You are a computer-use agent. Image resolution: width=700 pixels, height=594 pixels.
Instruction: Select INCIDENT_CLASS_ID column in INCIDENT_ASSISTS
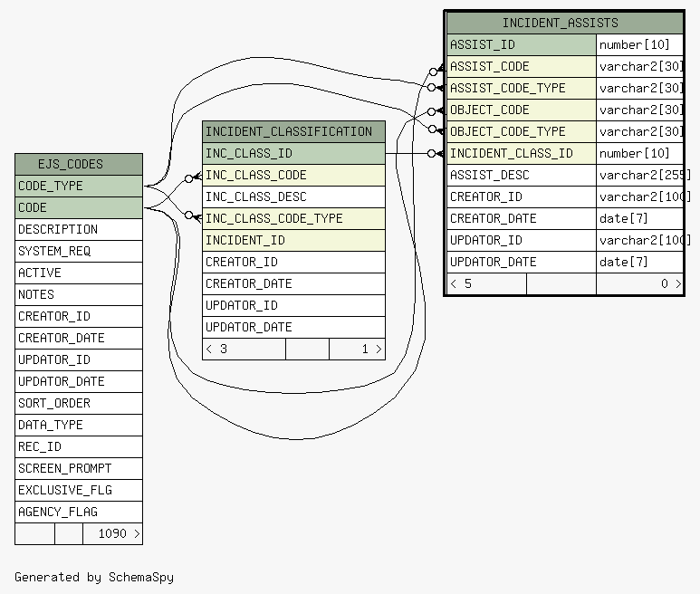pos(522,154)
